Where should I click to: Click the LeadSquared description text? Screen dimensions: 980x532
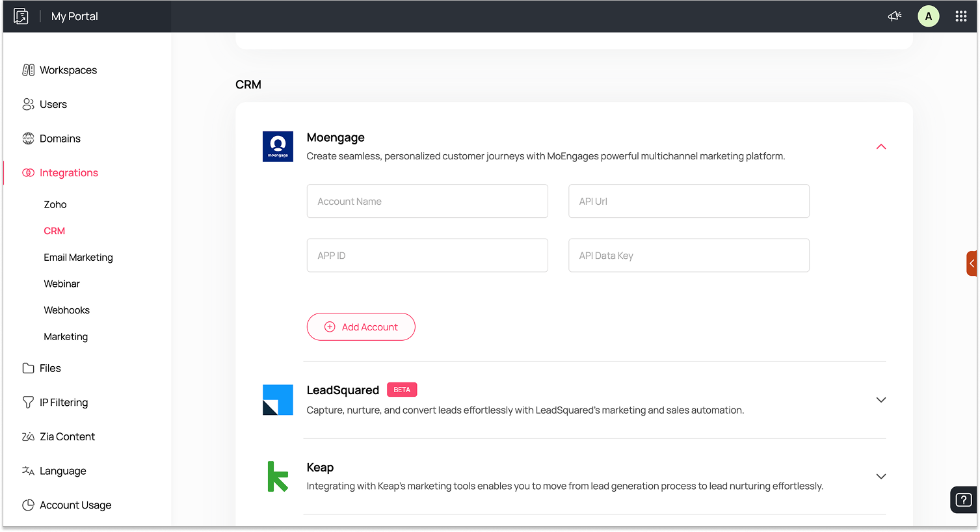coord(525,410)
